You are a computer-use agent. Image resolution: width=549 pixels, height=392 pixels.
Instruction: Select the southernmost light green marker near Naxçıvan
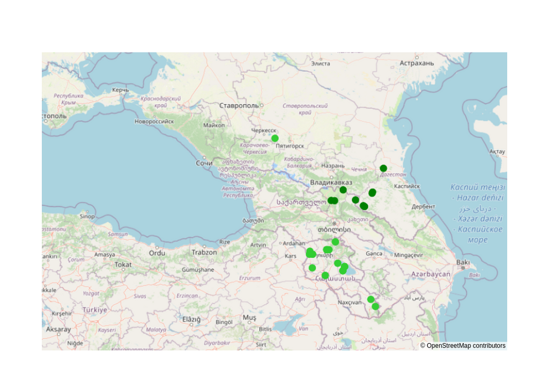point(375,307)
